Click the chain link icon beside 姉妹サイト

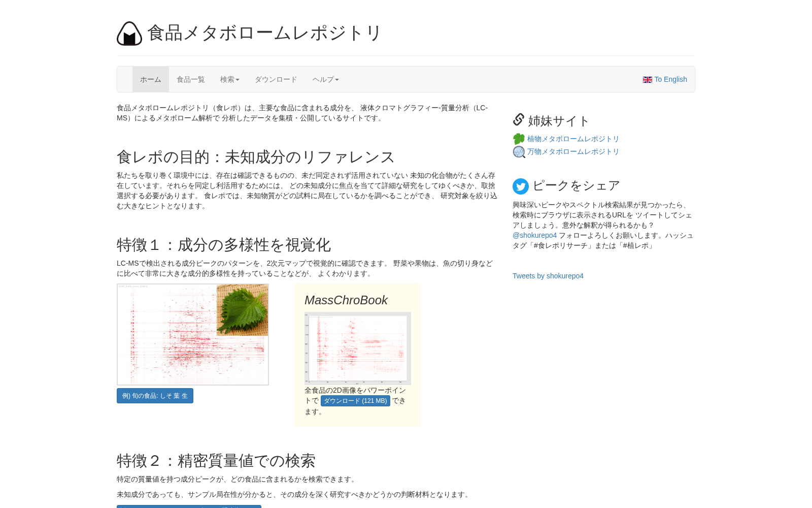tap(518, 119)
